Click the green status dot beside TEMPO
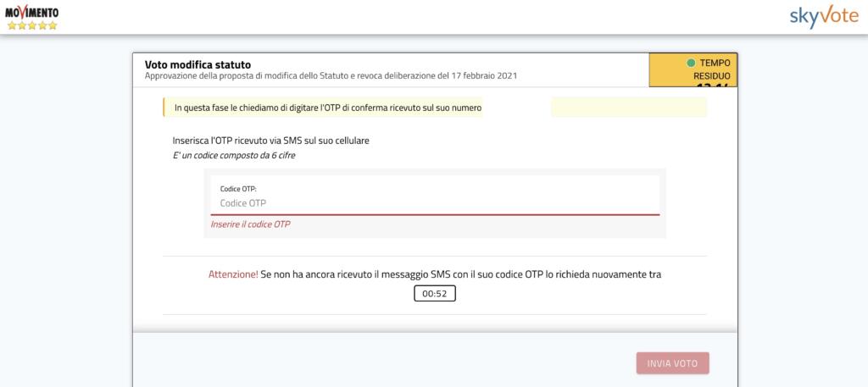 click(x=691, y=63)
